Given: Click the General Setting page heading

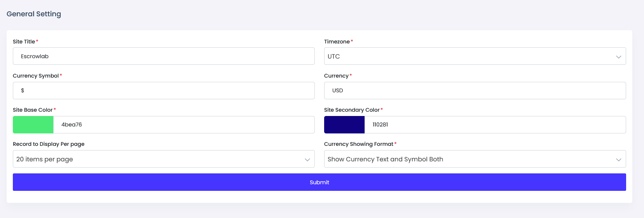Looking at the screenshot, I should (x=34, y=14).
